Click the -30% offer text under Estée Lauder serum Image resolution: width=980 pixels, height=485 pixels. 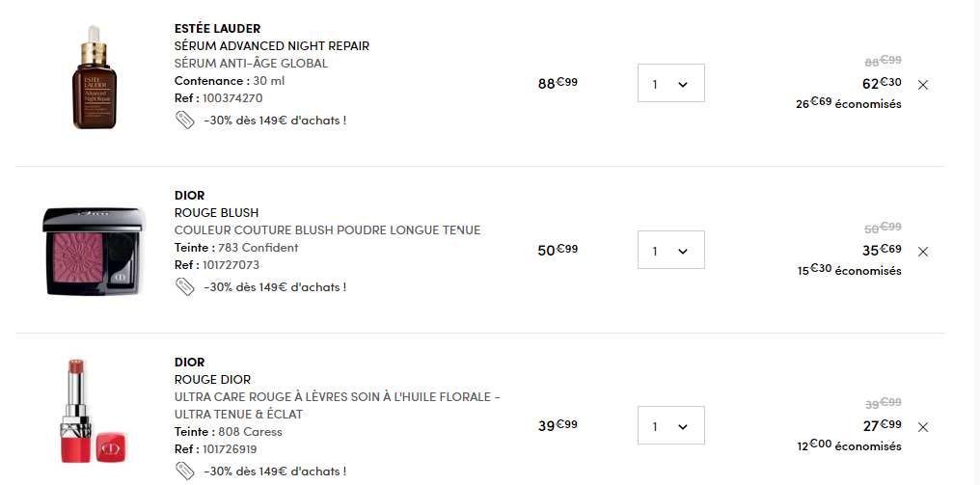[275, 121]
